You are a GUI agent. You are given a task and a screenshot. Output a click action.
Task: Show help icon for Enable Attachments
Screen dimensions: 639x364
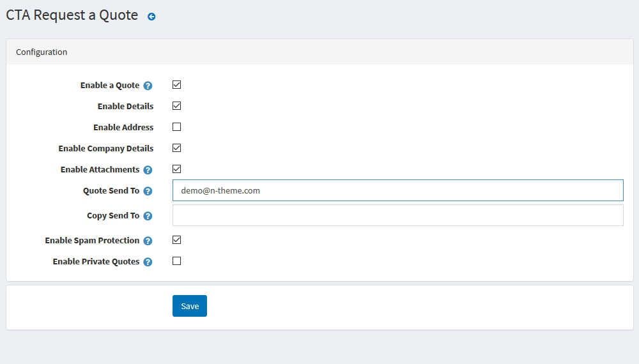[148, 171]
